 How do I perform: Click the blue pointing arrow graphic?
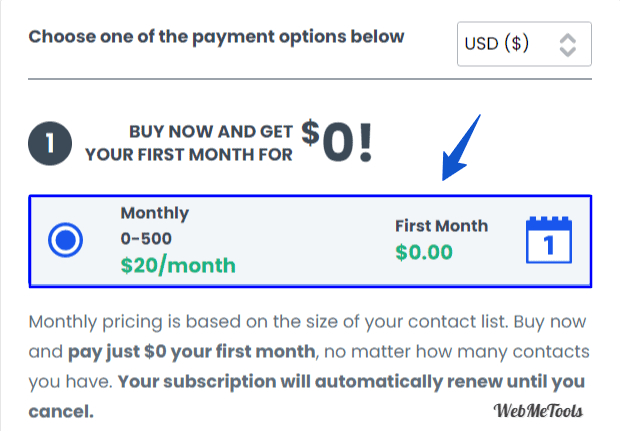click(x=461, y=147)
